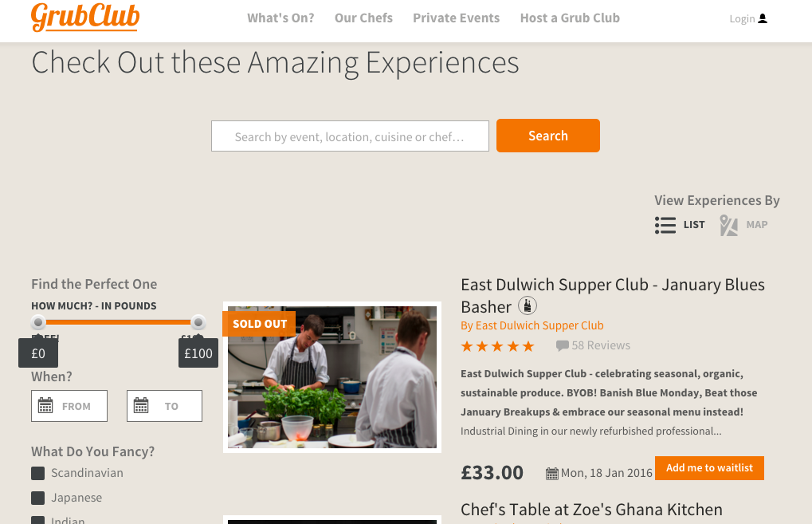Click Add me to waitlist button

click(709, 468)
